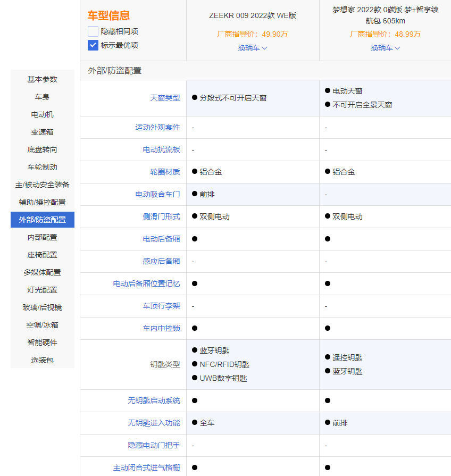Open the 变速箱 sidebar item
451x476 pixels.
(x=43, y=132)
